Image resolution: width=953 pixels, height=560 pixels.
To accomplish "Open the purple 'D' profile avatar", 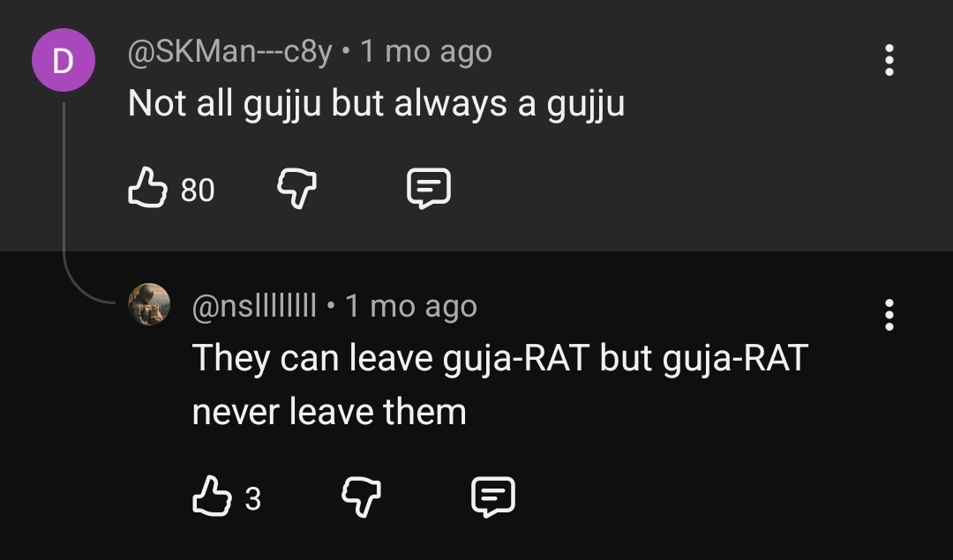I will [x=64, y=60].
